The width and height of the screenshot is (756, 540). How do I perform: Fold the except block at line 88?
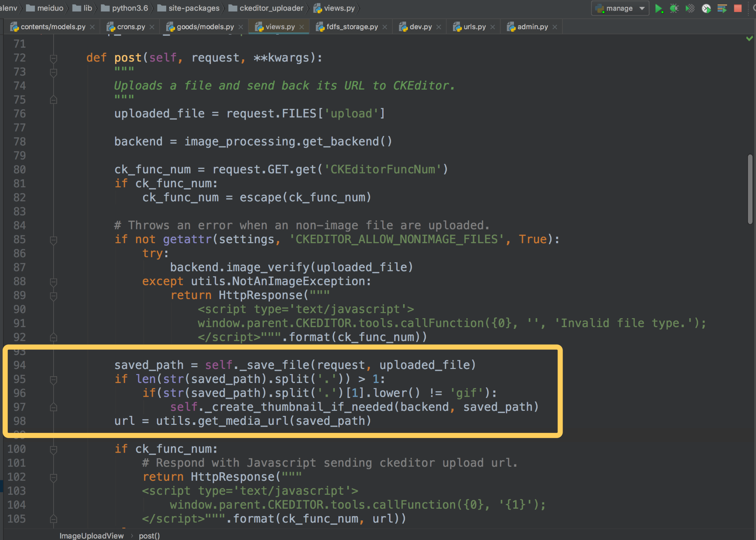pyautogui.click(x=54, y=282)
